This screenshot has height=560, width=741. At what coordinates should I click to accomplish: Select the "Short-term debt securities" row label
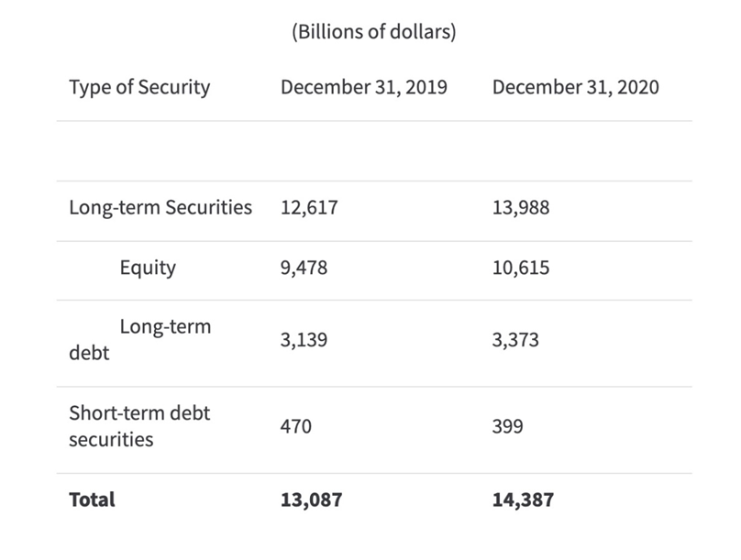(x=139, y=426)
